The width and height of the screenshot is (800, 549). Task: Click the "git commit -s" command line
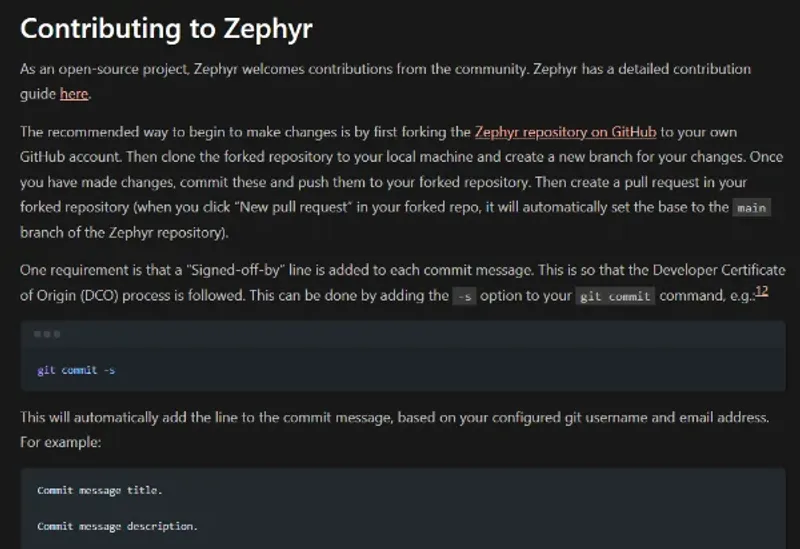[x=75, y=370]
